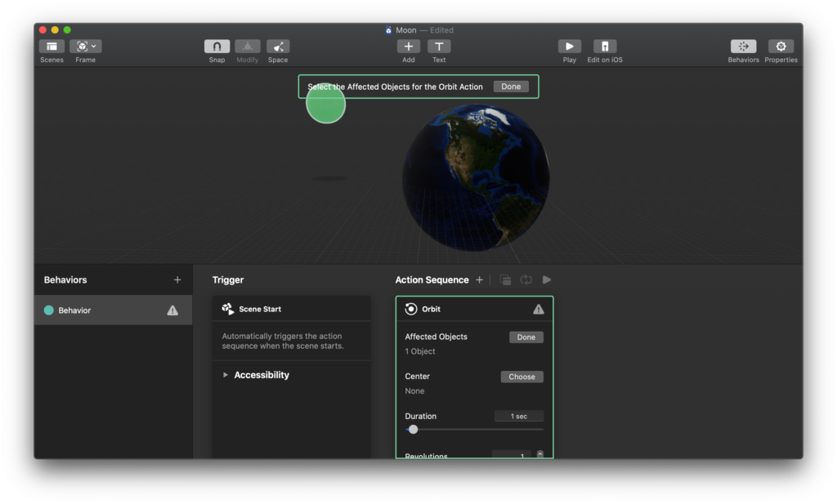Click the Revolutions stepper arrow
The image size is (837, 504).
click(540, 454)
